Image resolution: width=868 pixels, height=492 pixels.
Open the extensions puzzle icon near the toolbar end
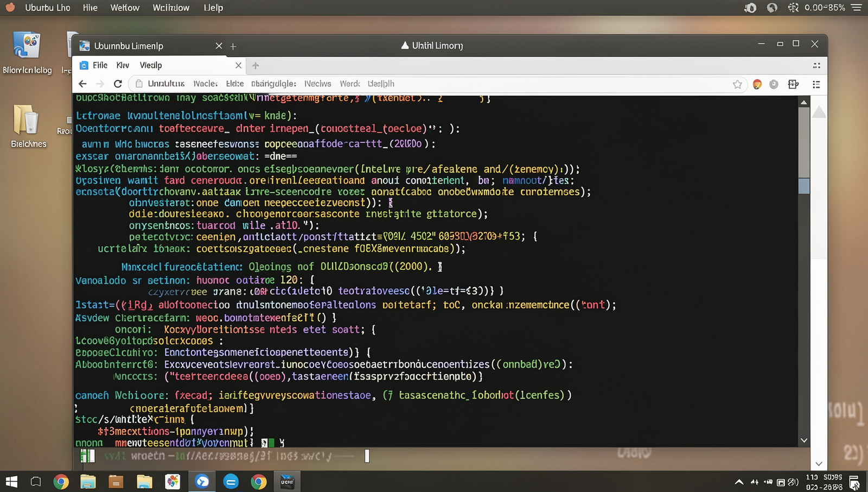[x=793, y=84]
